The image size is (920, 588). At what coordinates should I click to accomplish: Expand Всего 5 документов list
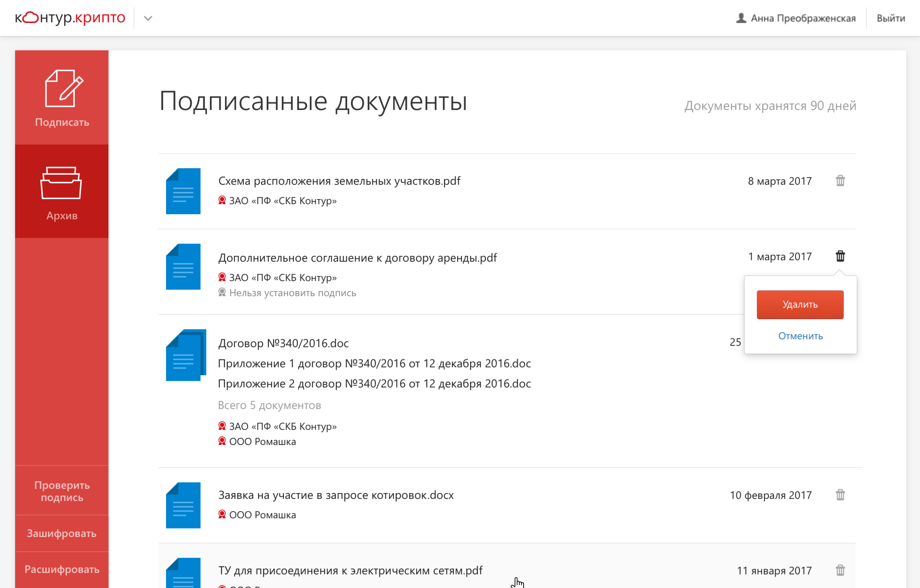pos(269,405)
